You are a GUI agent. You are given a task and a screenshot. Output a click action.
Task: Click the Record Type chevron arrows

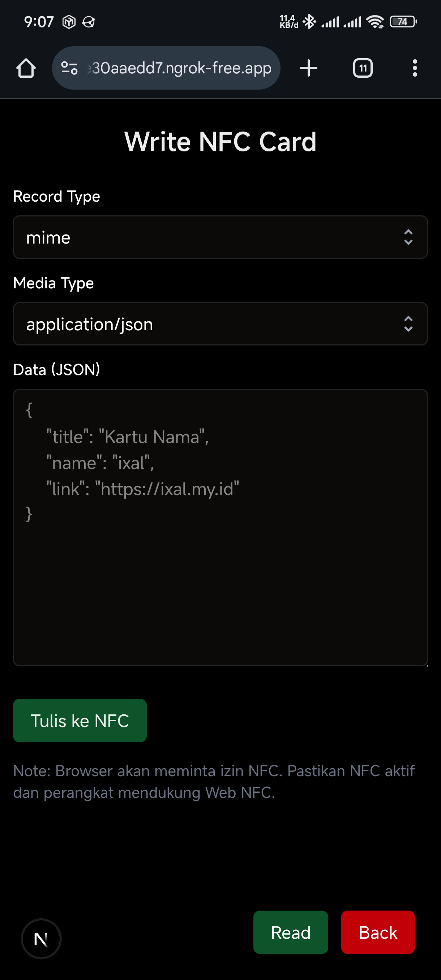(408, 237)
